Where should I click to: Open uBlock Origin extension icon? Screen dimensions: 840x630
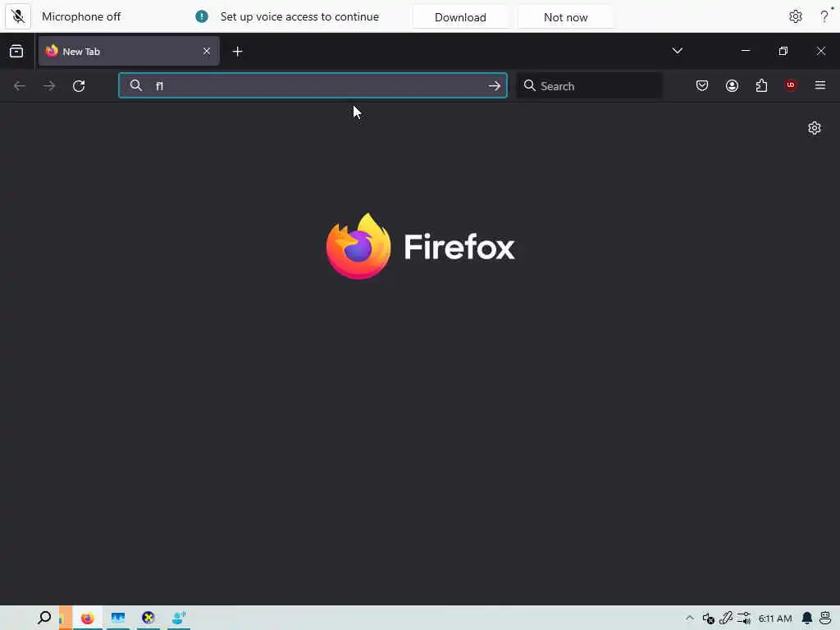click(791, 85)
